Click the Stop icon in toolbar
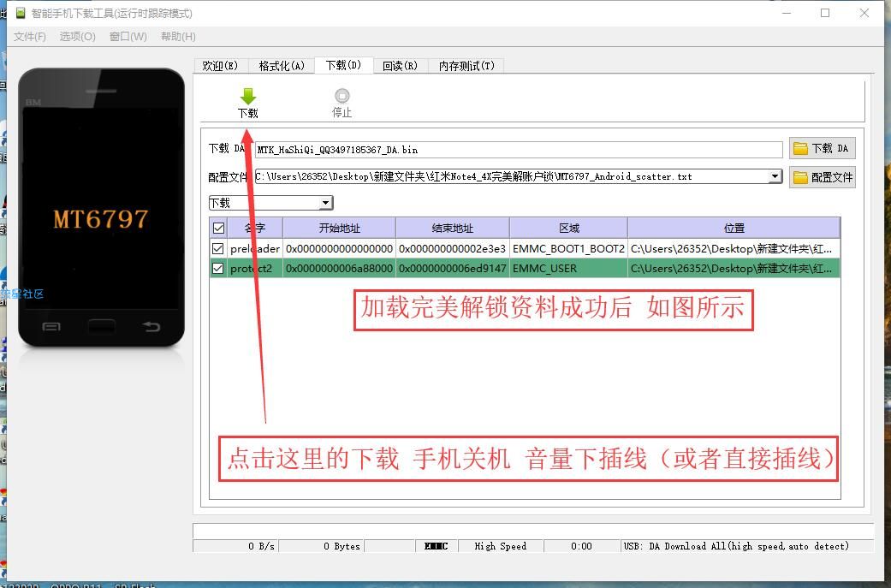The width and height of the screenshot is (891, 588). (342, 96)
